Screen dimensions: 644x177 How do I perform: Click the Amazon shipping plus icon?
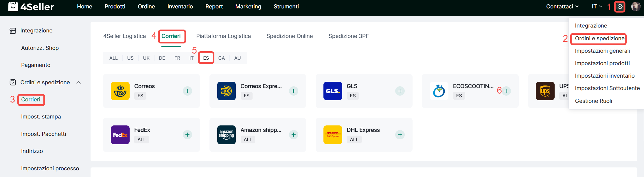coord(294,135)
